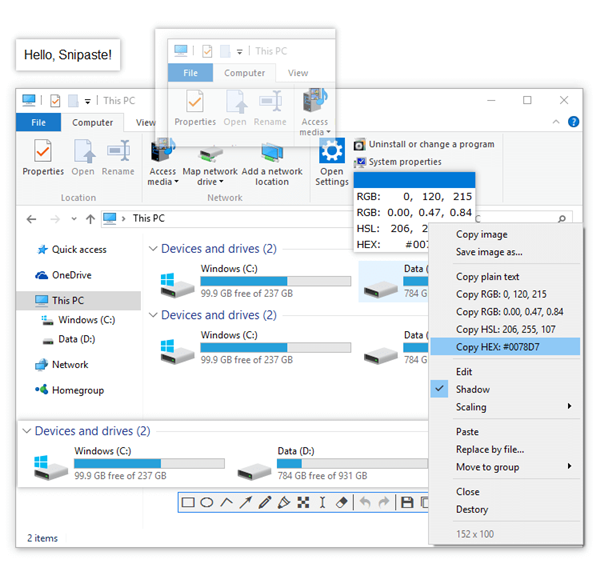Select the text cursor annotation tool
Viewport: 600px width, 575px height.
(x=322, y=502)
